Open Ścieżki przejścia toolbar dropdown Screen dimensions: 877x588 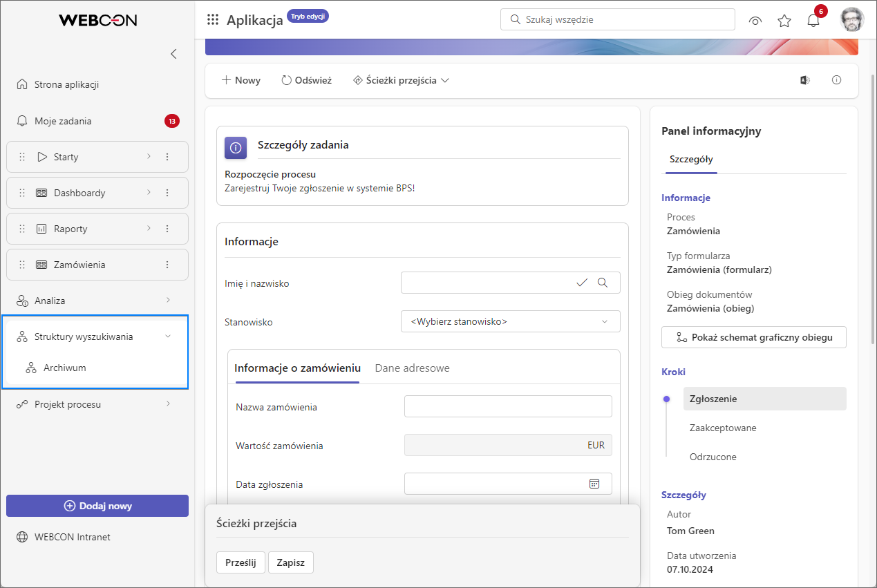(x=401, y=80)
